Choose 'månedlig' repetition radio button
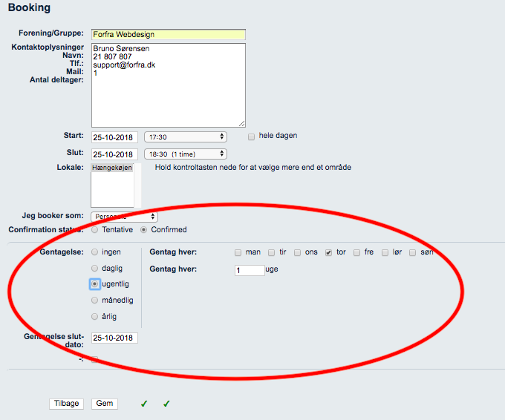 [x=94, y=301]
